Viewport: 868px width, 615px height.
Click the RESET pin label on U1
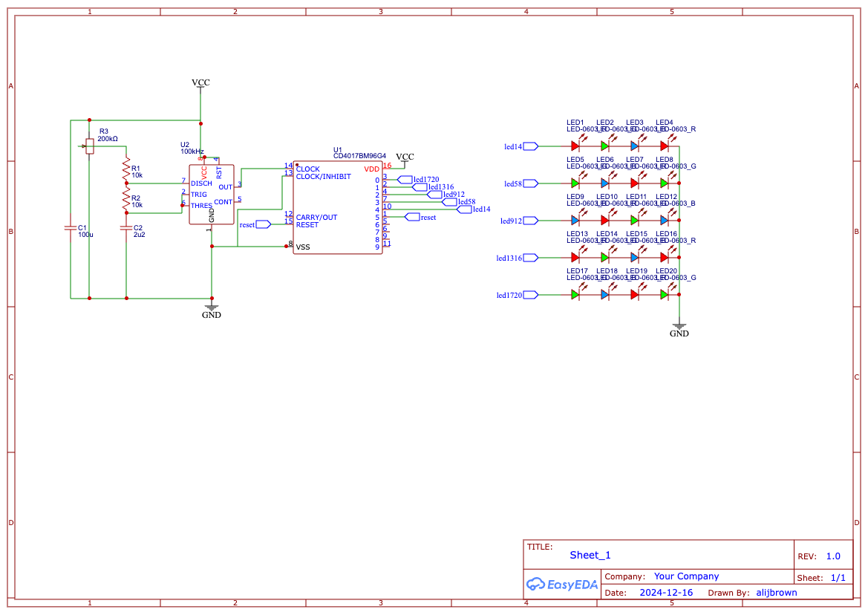307,225
